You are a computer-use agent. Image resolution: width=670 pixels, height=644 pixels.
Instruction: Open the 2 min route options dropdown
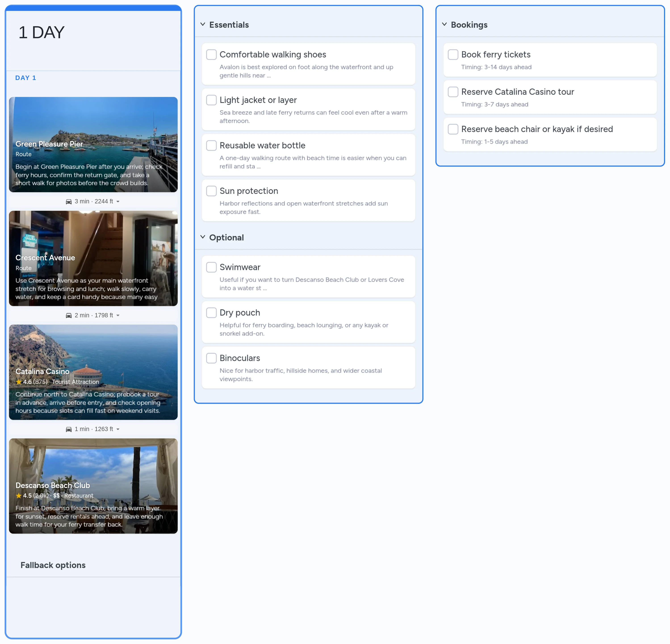click(119, 315)
